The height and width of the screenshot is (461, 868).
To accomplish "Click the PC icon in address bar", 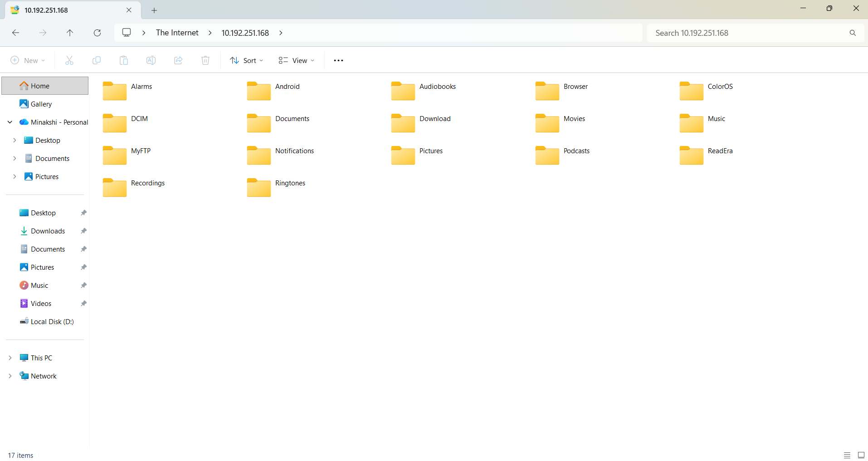I will [127, 33].
